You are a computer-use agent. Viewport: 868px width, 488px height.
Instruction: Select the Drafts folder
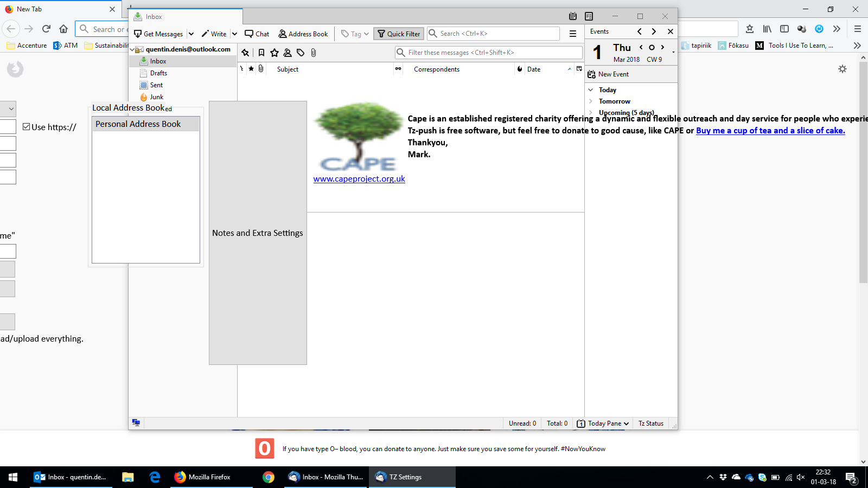tap(158, 73)
